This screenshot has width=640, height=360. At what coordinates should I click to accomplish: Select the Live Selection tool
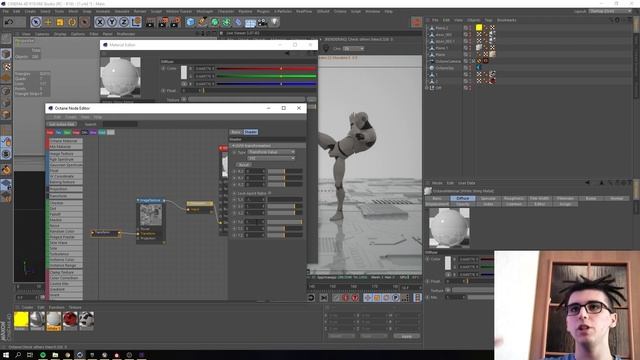(36, 22)
